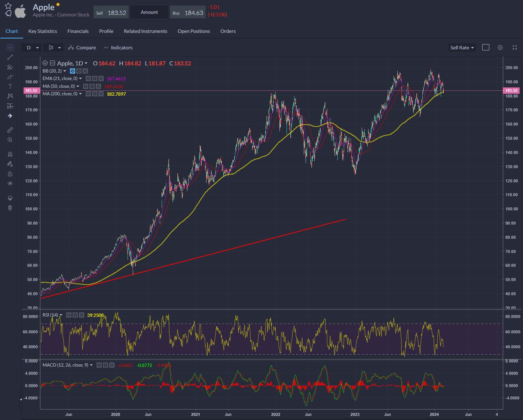Select the pitchfork drawing tool

[x=10, y=67]
